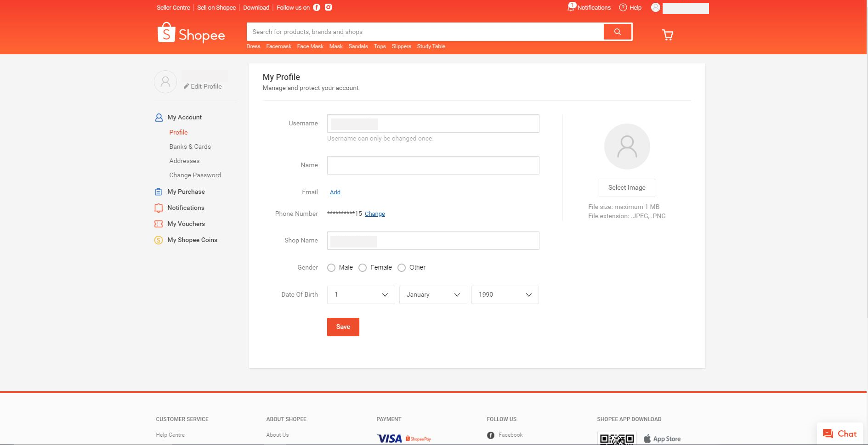The image size is (868, 445).
Task: Click the Select Image button
Action: [627, 188]
